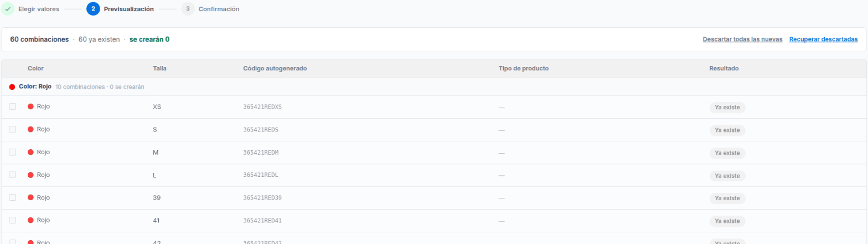Click the Código autogenerado column header
This screenshot has height=244, width=868.
(275, 68)
